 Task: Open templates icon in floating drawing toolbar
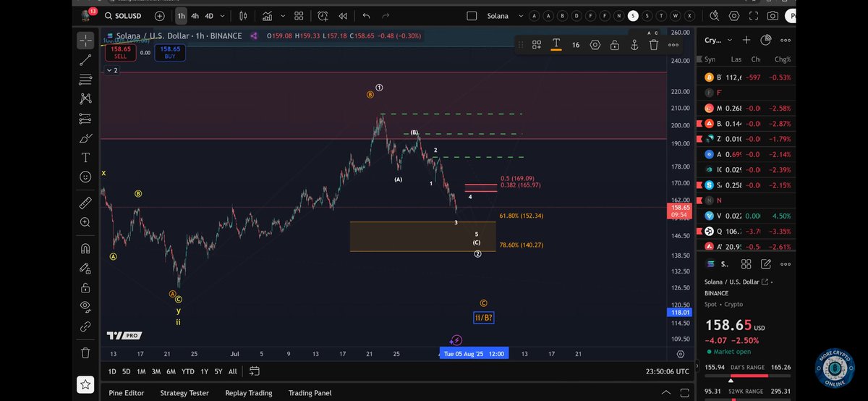(x=537, y=45)
